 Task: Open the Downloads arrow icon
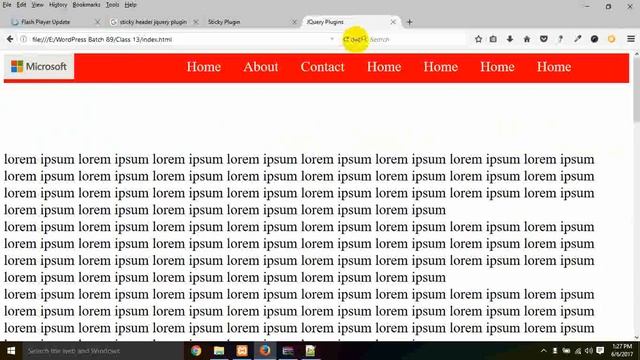click(x=510, y=39)
